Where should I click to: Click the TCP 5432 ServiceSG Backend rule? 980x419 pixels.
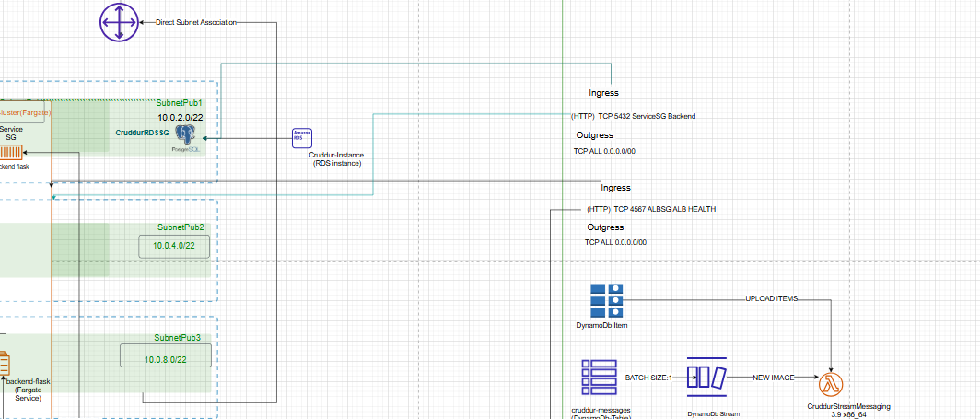point(634,117)
